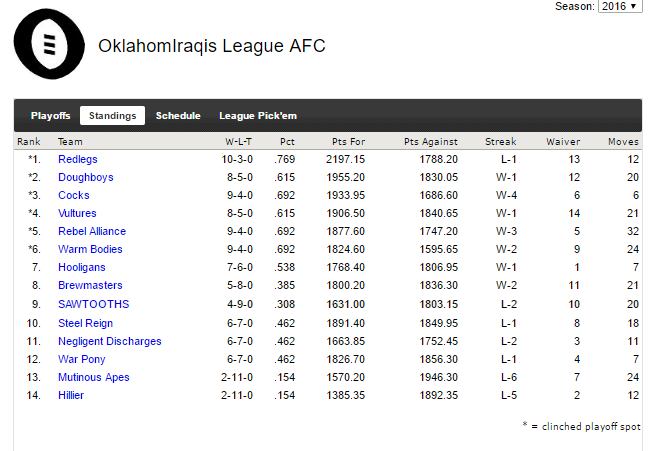The image size is (653, 451).
Task: Open the Hillier team page
Action: point(71,395)
